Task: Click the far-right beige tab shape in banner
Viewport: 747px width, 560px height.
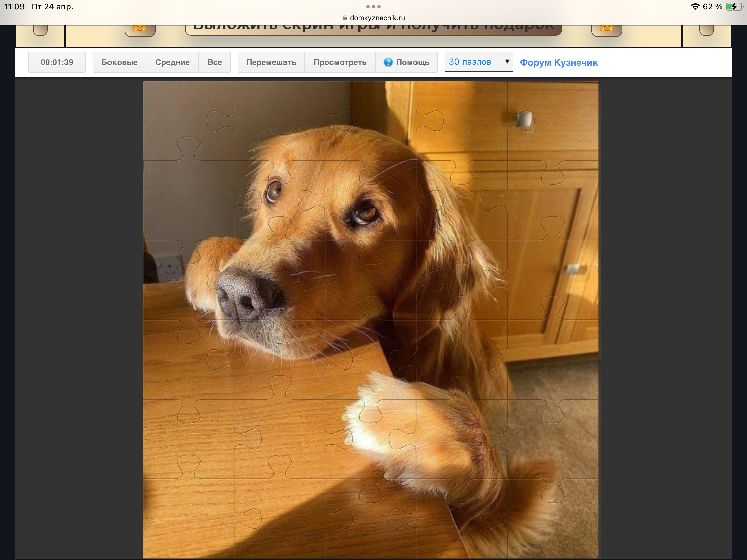Action: 706,30
